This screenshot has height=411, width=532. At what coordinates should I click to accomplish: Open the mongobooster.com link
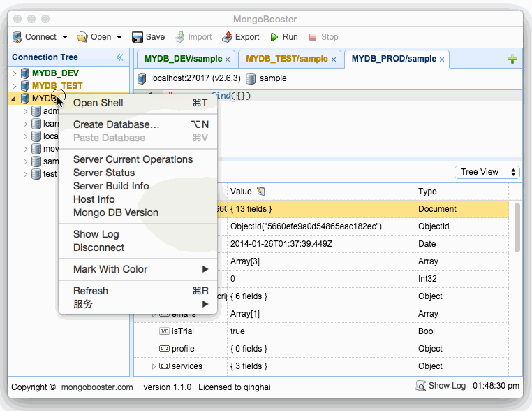(97, 387)
